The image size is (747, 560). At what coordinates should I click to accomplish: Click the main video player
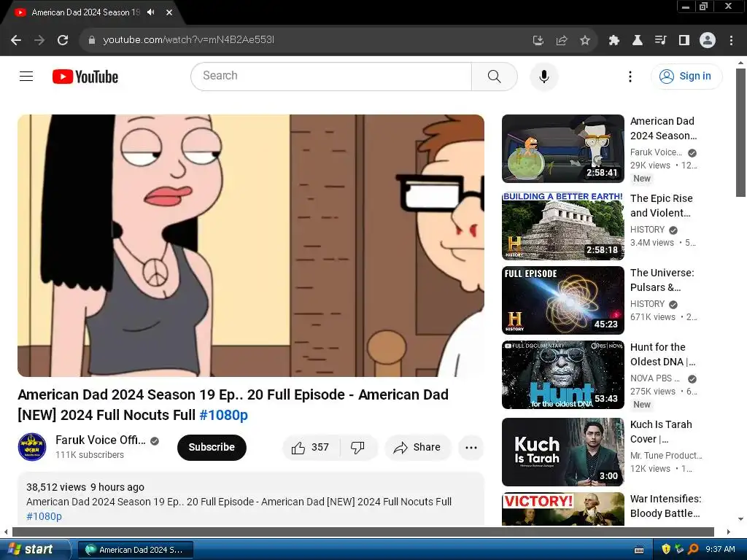click(251, 246)
